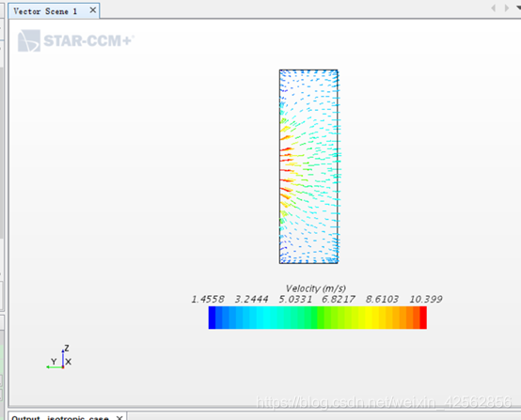
Task: Click the legend value 8.6103
Action: coord(382,300)
